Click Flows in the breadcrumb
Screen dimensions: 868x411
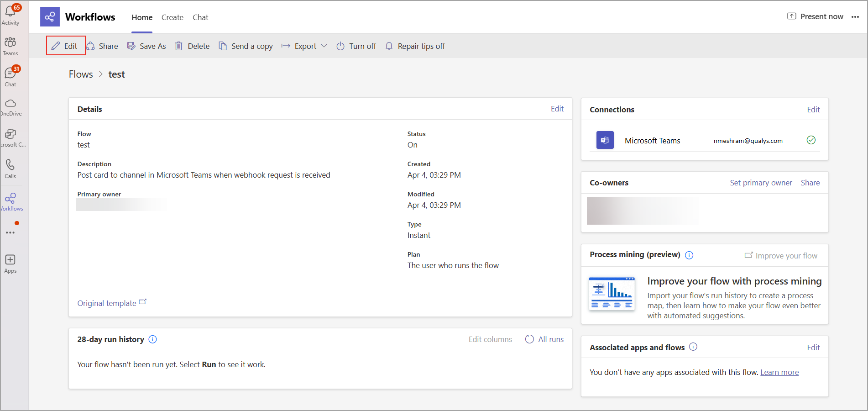[x=81, y=74]
